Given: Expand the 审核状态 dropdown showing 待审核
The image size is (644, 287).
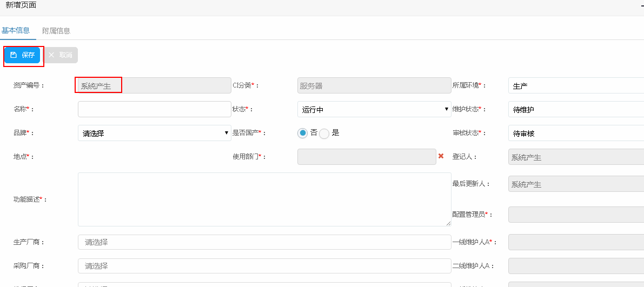Looking at the screenshot, I should [x=576, y=133].
